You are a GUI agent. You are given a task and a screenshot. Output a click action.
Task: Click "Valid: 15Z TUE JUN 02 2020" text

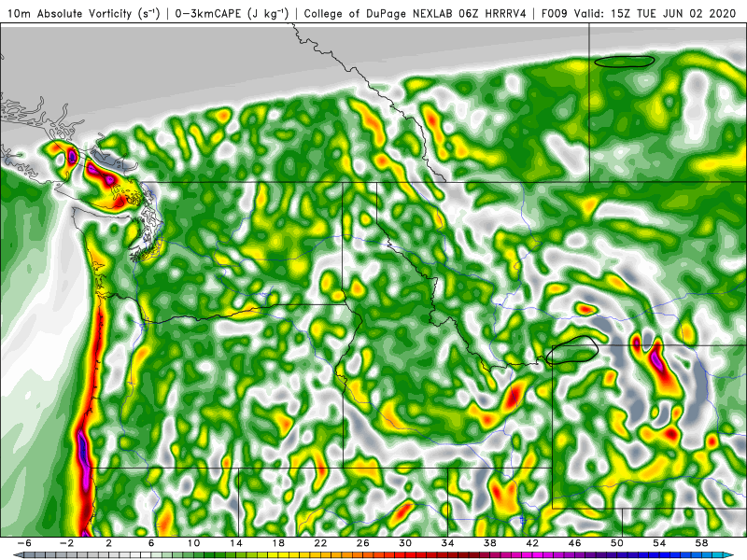click(655, 14)
